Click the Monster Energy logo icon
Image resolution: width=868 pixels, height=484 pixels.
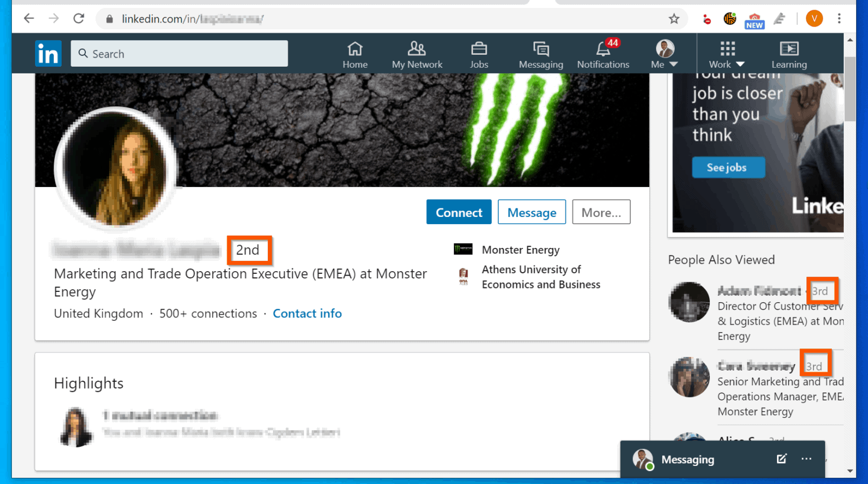click(463, 249)
